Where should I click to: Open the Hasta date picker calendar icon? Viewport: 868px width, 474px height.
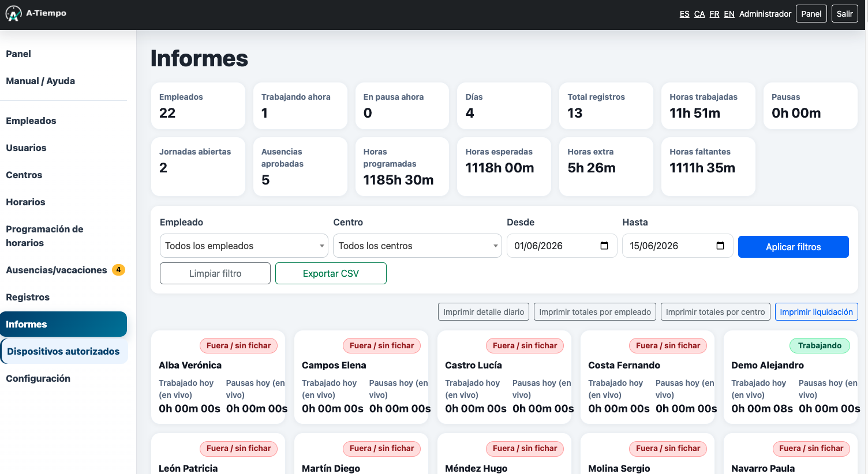(720, 246)
